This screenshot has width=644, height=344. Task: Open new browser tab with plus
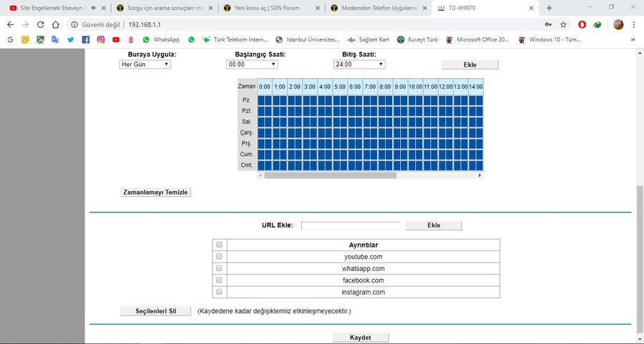(x=550, y=8)
